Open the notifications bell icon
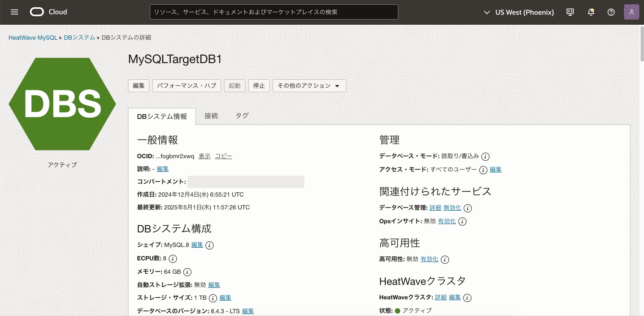Image resolution: width=644 pixels, height=316 pixels. [591, 12]
